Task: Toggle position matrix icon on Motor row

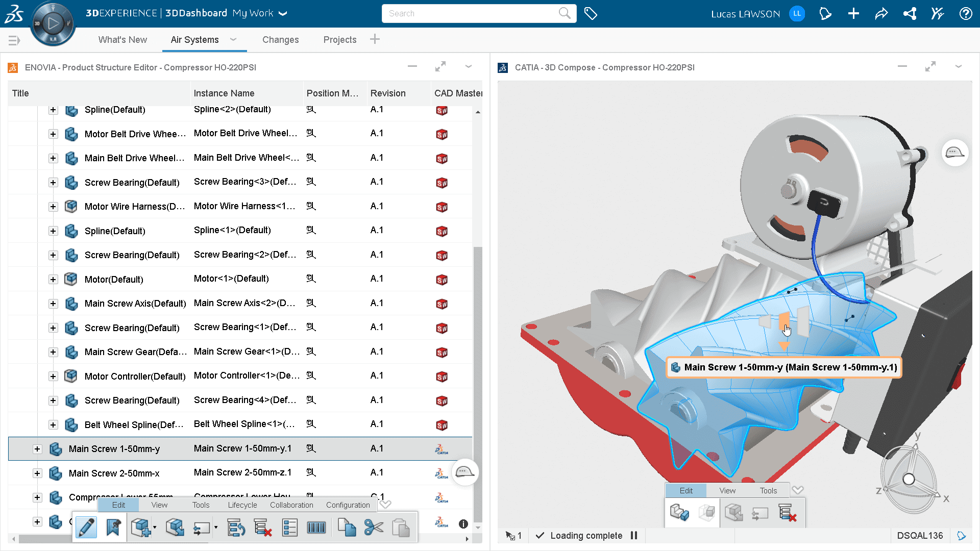Action: (310, 279)
